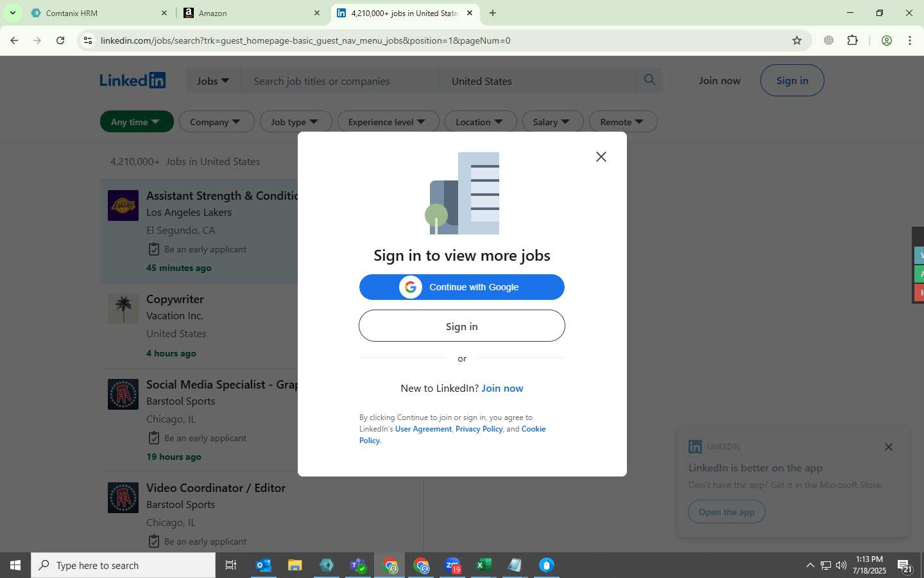Expand the Remote filter
924x578 pixels.
point(623,121)
